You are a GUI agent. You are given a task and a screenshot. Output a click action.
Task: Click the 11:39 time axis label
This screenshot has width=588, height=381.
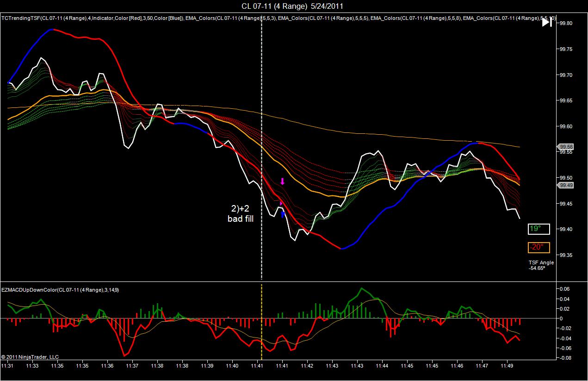207,366
